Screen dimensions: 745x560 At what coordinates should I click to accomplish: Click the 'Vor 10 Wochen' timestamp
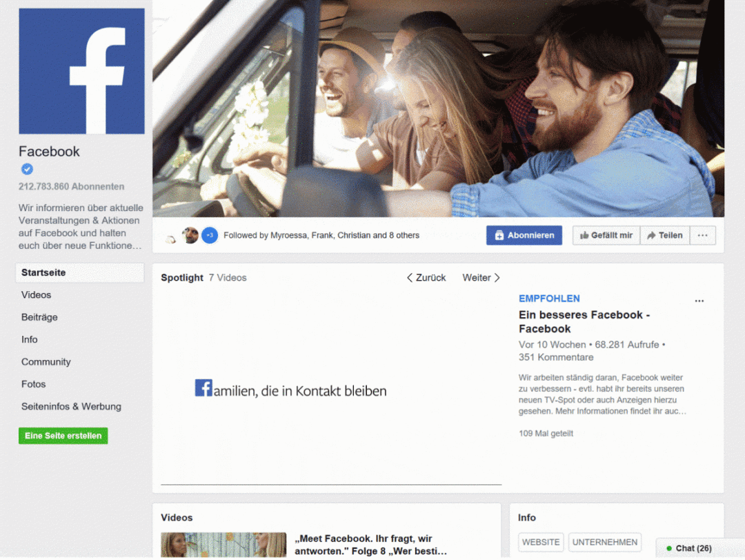(x=552, y=345)
